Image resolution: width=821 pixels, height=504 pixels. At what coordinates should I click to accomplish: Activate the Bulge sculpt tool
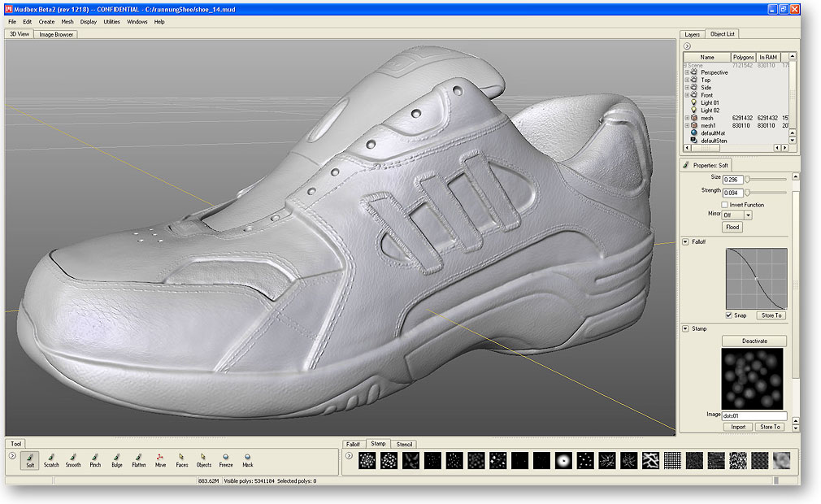pos(117,461)
